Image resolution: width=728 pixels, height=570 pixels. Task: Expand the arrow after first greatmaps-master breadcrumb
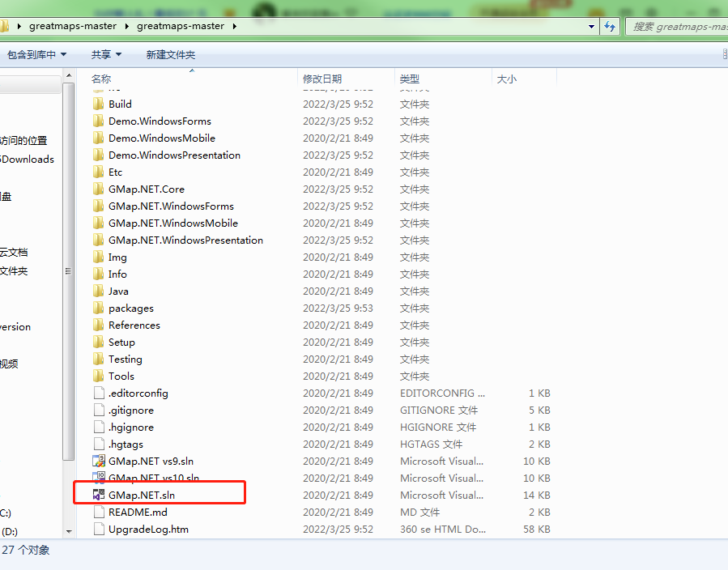tap(127, 26)
